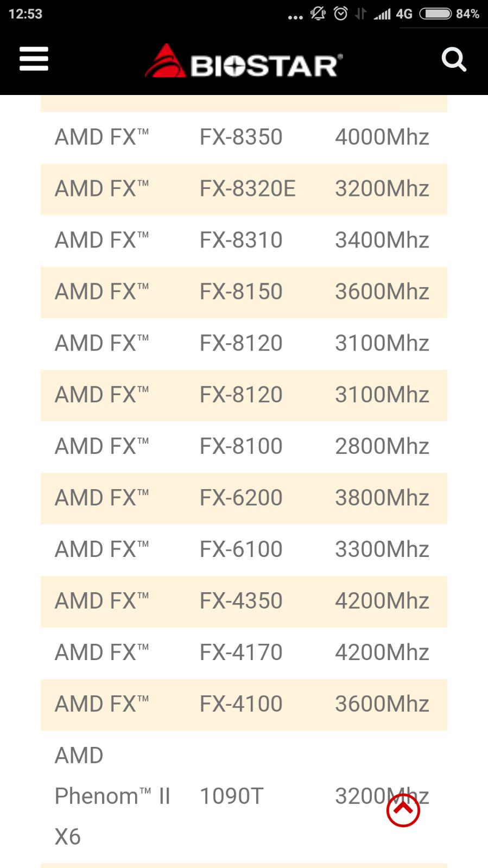The height and width of the screenshot is (868, 488).
Task: Tap the FX-4350 model cell
Action: pos(241,601)
